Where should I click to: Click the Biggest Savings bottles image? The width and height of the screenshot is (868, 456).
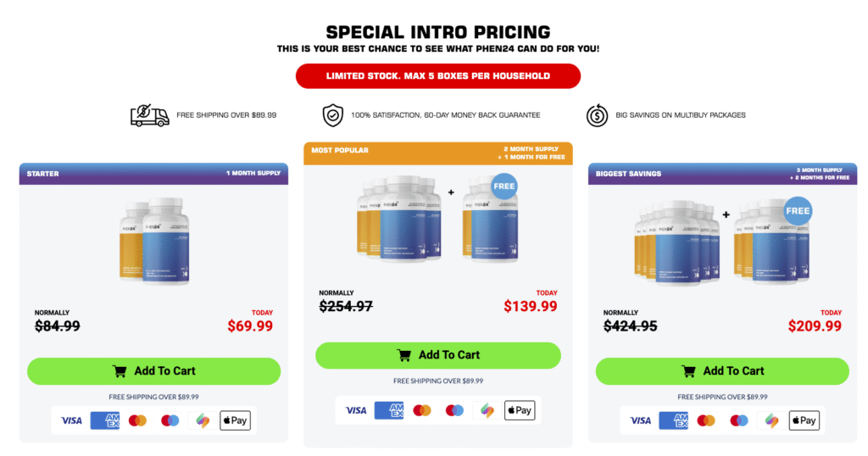click(723, 241)
